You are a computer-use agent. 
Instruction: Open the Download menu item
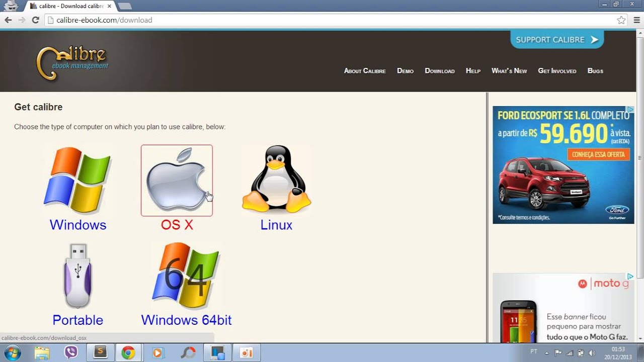(x=440, y=71)
